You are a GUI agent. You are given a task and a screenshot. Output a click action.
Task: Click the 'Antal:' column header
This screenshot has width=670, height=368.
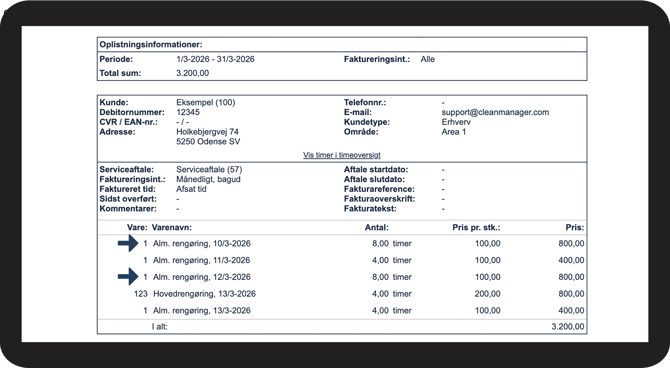click(x=376, y=227)
